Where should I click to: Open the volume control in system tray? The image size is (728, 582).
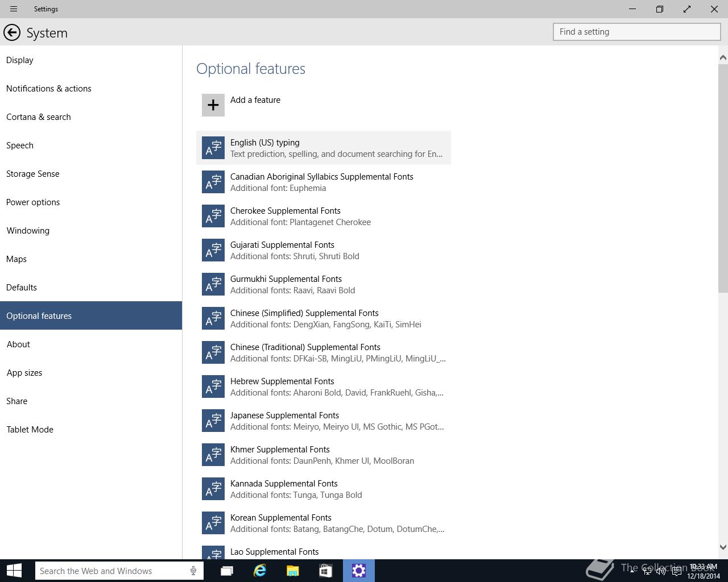(661, 572)
